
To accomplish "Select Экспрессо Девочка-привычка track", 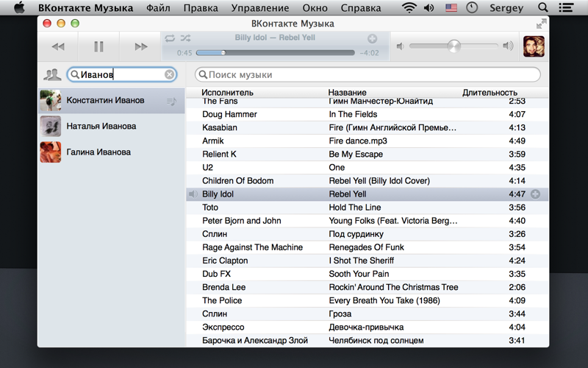I will 367,328.
